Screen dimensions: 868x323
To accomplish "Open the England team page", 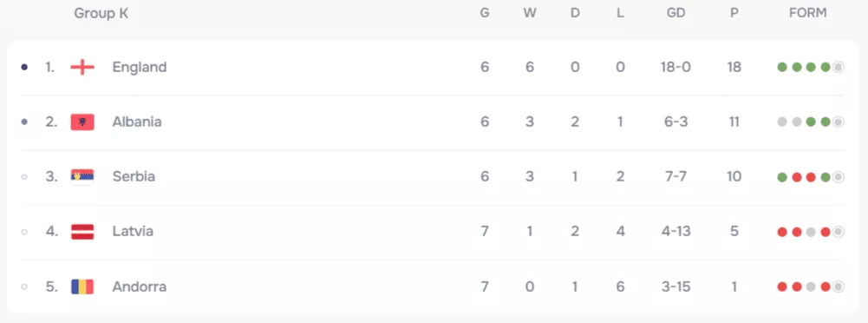I will [140, 67].
